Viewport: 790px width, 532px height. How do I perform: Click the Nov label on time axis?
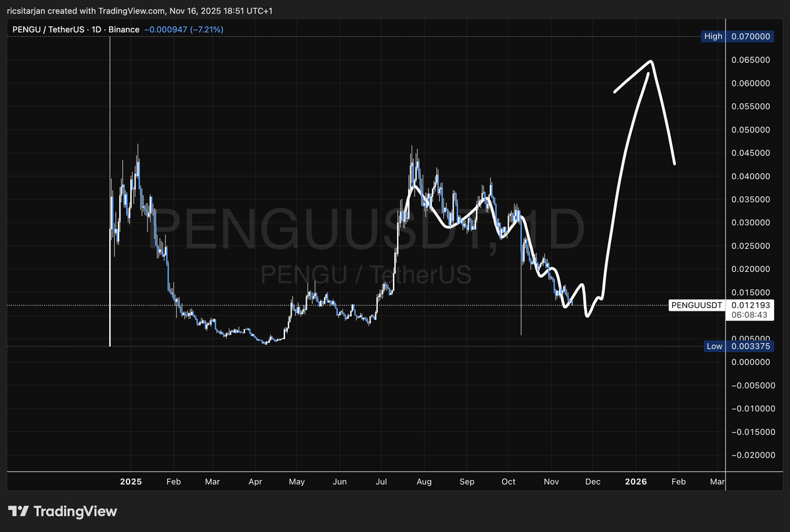click(551, 482)
